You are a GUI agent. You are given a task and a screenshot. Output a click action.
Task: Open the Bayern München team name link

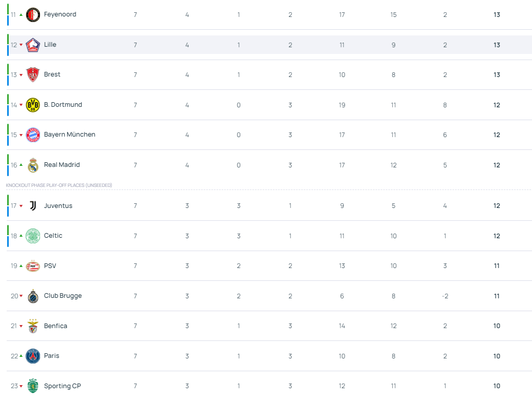[69, 135]
